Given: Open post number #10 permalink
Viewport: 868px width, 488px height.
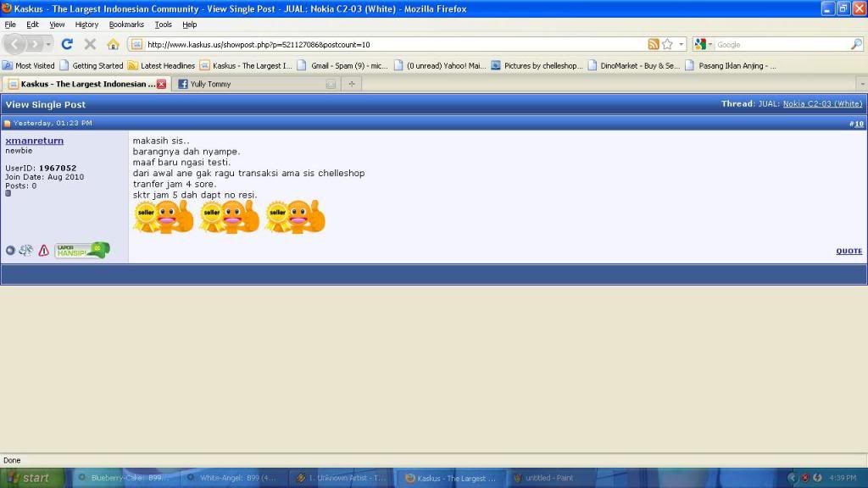Looking at the screenshot, I should pyautogui.click(x=858, y=124).
